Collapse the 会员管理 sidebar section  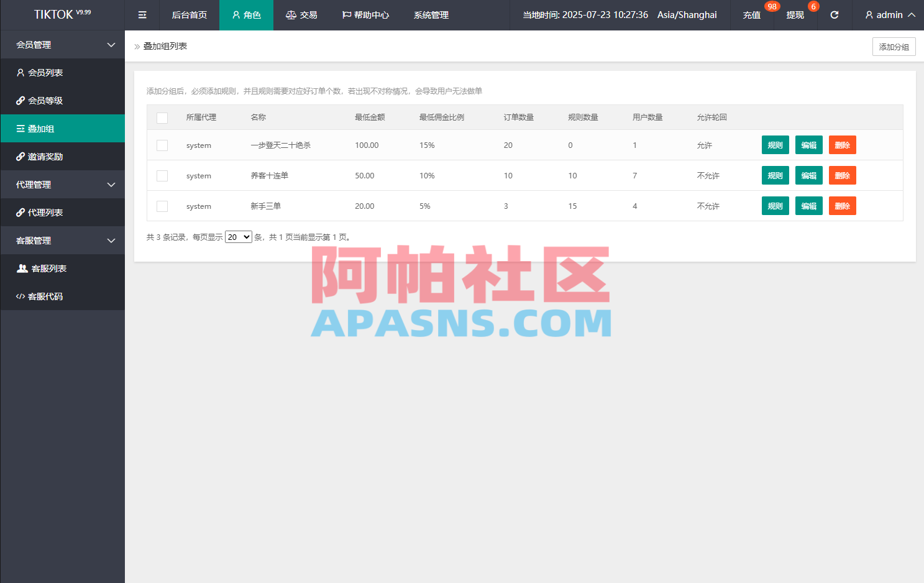[x=63, y=45]
